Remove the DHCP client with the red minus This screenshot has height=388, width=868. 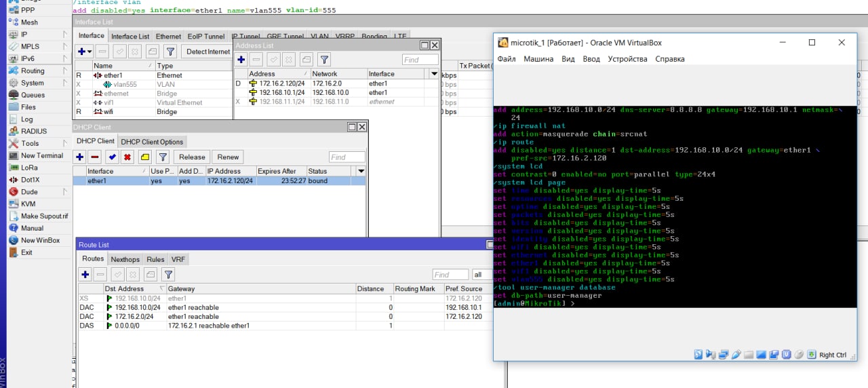coord(95,157)
